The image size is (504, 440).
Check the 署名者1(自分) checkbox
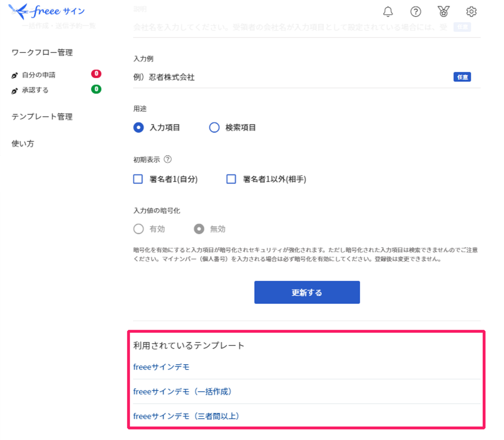point(138,179)
